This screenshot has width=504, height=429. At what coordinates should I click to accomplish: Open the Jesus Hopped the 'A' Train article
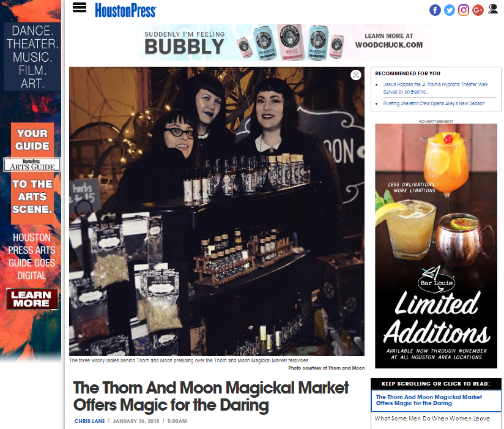(x=435, y=88)
